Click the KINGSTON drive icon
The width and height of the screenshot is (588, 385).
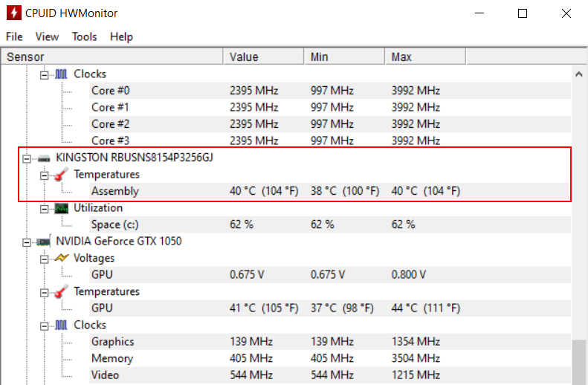pos(44,158)
